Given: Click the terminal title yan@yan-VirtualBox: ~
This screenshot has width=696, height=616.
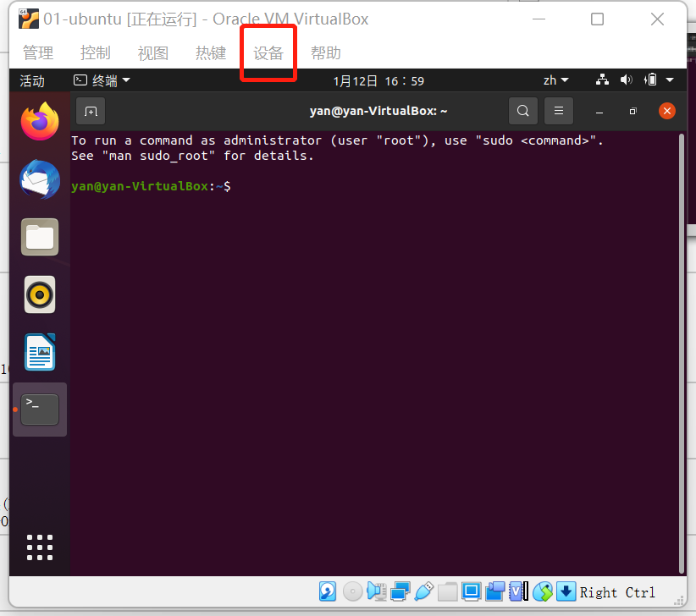Looking at the screenshot, I should (378, 111).
